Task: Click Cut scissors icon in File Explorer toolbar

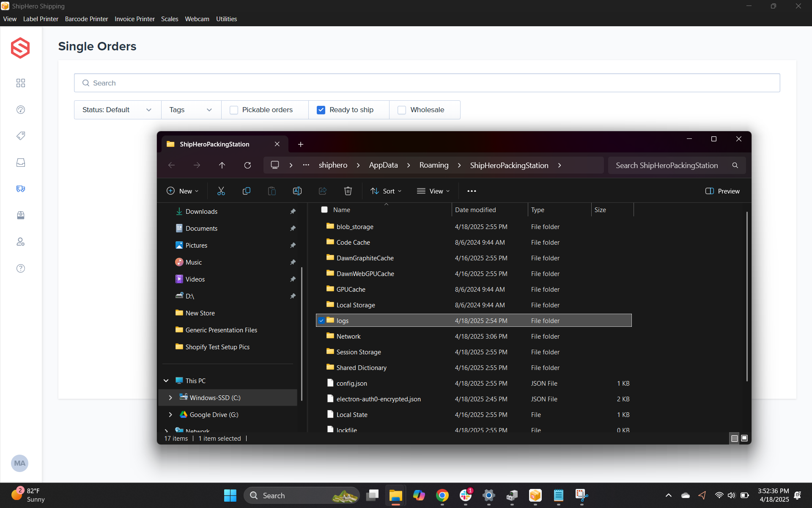Action: click(x=221, y=191)
